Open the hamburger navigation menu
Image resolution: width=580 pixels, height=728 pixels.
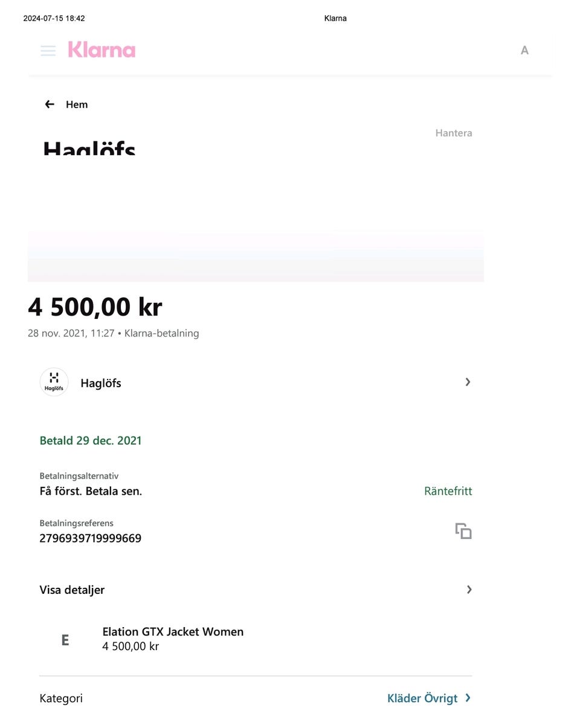pyautogui.click(x=48, y=51)
